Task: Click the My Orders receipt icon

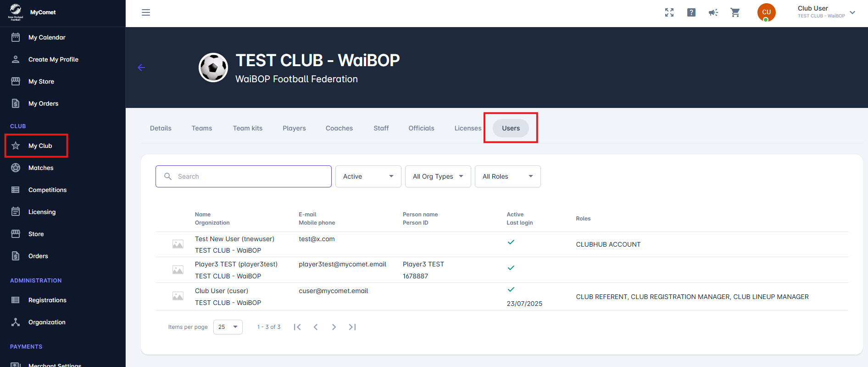Action: click(16, 103)
